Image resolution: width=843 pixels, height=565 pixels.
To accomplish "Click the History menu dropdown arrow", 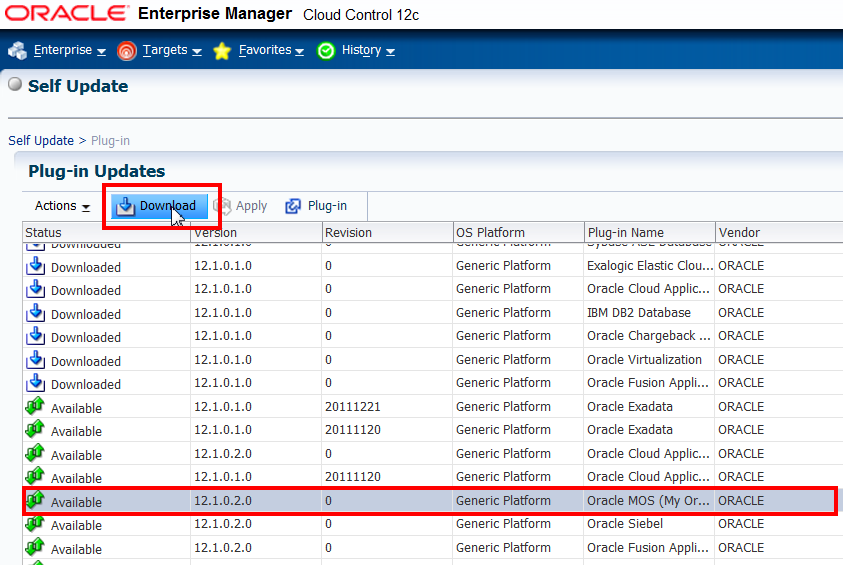I will (x=390, y=52).
